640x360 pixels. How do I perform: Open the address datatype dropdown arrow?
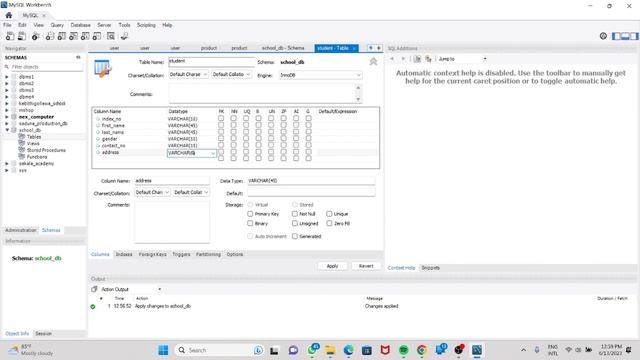[x=213, y=153]
